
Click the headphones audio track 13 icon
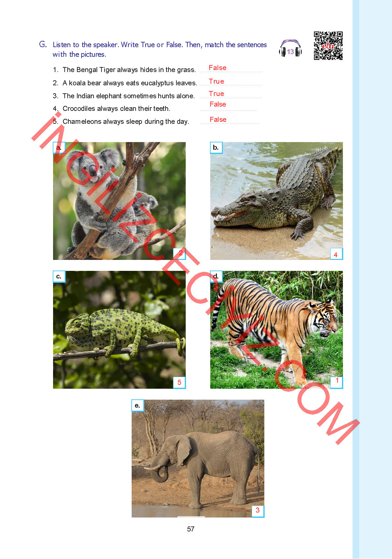pyautogui.click(x=291, y=49)
